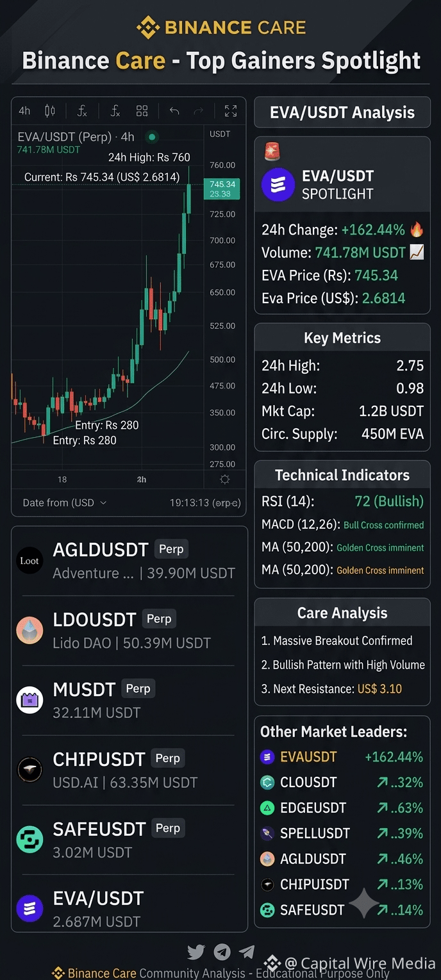Click the RSI value 72 (Bullish)
441x980 pixels.
[389, 501]
